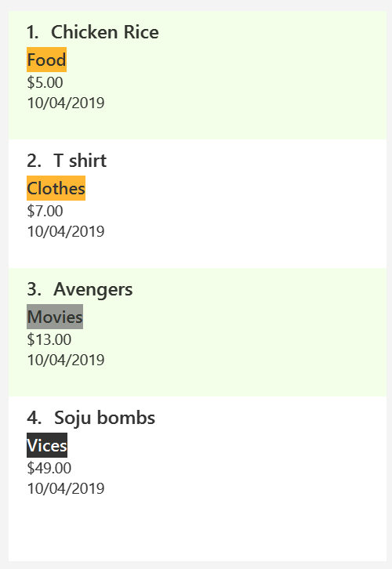Click index number 1 of the expense list

(x=33, y=32)
